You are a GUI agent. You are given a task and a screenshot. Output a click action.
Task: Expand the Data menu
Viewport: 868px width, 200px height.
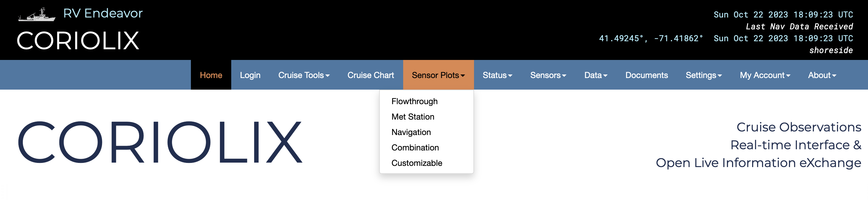595,75
